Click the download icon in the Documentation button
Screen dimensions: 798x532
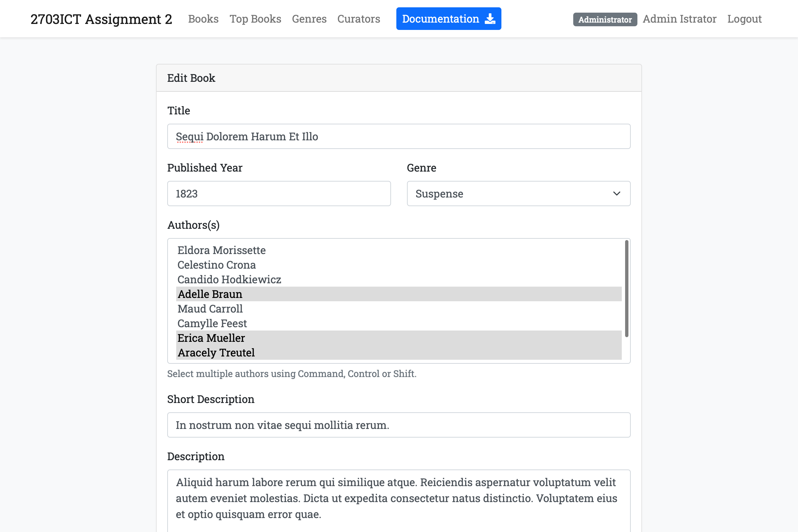tap(490, 19)
